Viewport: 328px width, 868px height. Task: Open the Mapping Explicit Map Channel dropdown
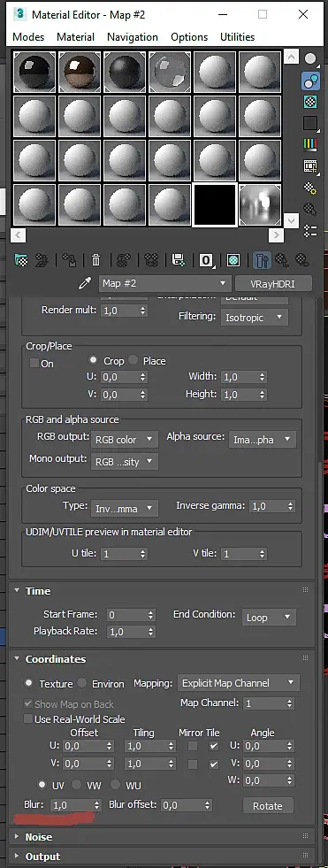[239, 682]
